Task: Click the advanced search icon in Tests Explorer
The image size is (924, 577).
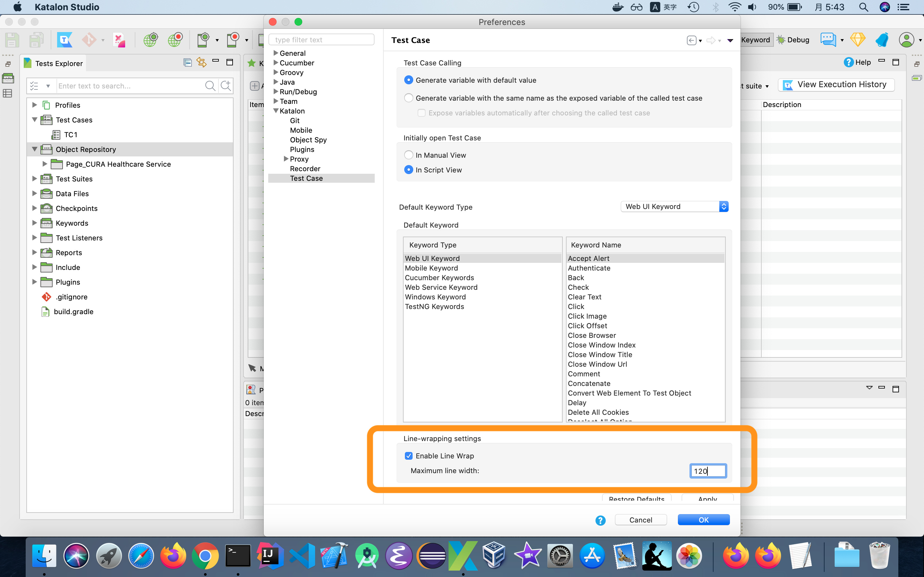Action: click(x=226, y=86)
